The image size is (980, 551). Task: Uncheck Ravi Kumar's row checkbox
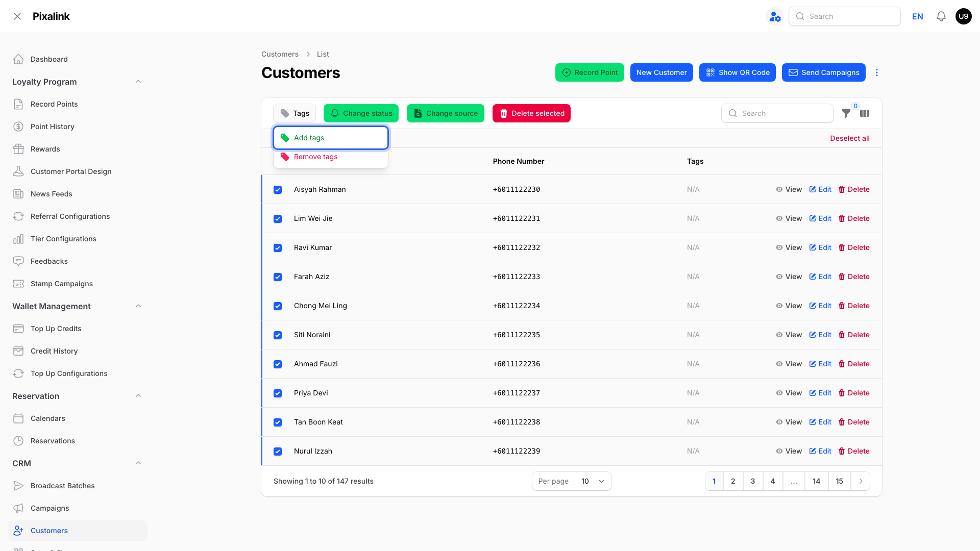pos(278,248)
